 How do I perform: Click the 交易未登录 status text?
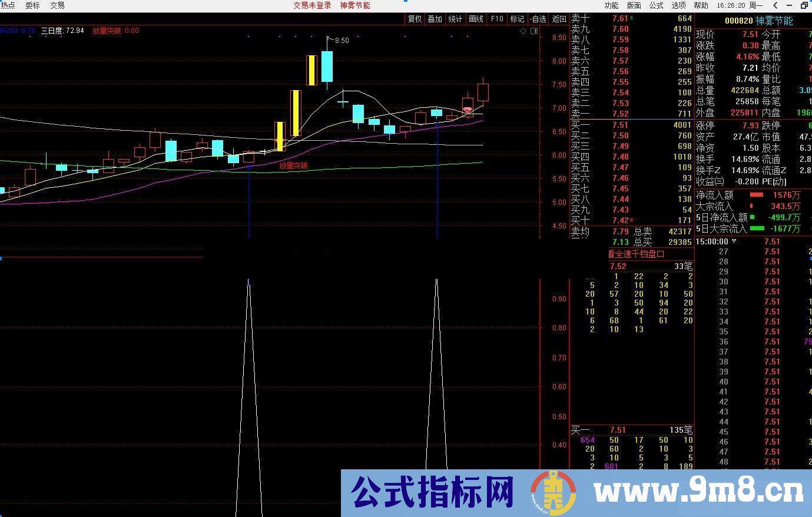[x=313, y=5]
